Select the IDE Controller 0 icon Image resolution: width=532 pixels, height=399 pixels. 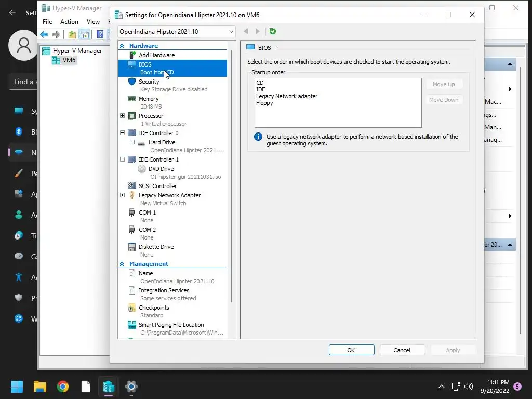(x=132, y=133)
